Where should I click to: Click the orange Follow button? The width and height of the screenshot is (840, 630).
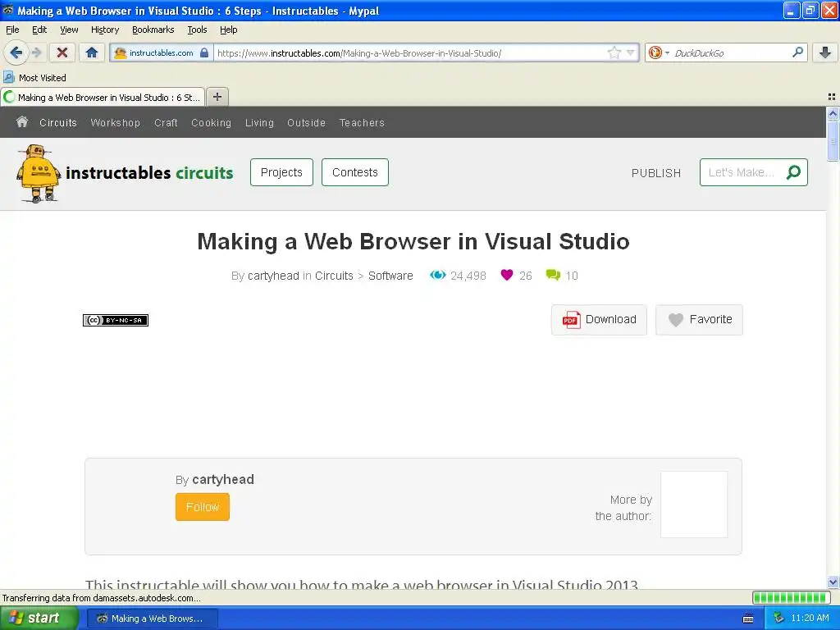(202, 507)
